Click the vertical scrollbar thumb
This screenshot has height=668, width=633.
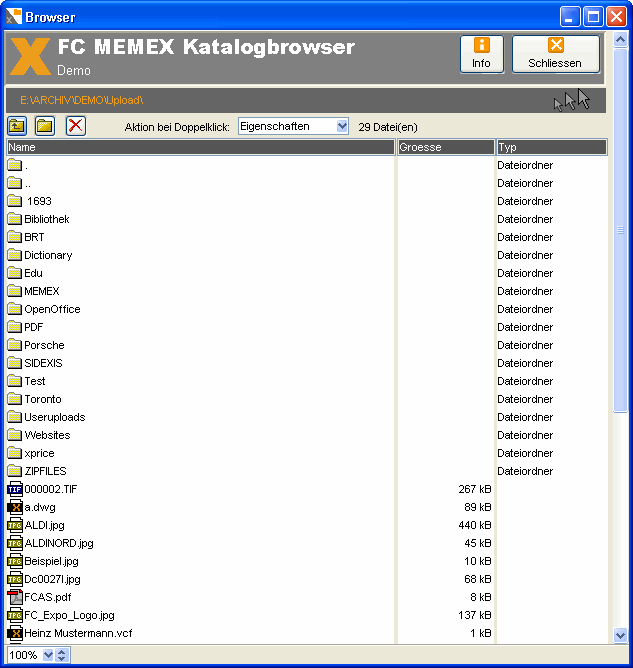pos(620,230)
